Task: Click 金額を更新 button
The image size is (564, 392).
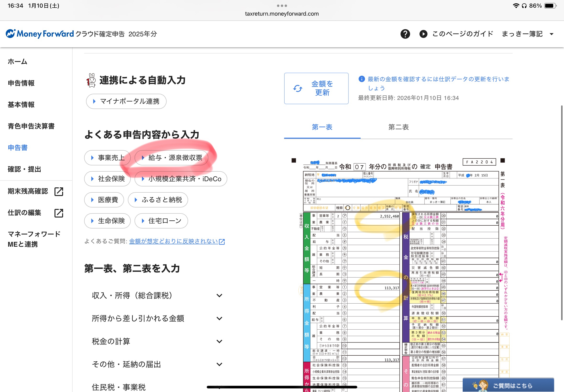Action: pyautogui.click(x=316, y=88)
